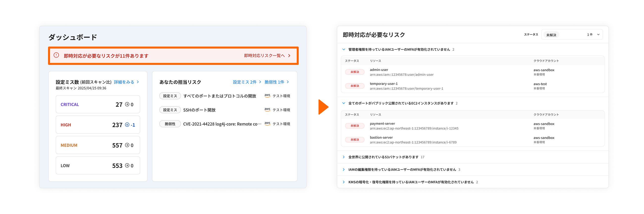Click arn:aws:iam::12345678:user/admin-user text
This screenshot has width=644, height=214.
402,75
